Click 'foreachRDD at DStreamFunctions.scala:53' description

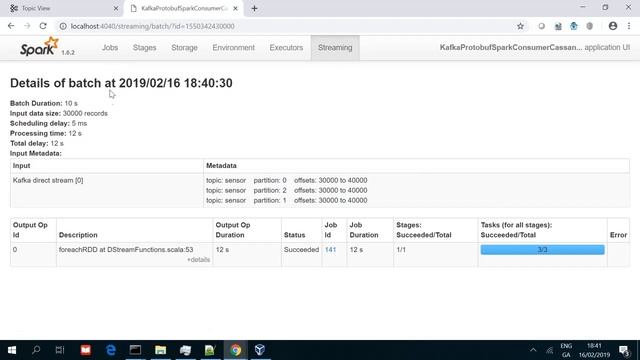[126, 249]
